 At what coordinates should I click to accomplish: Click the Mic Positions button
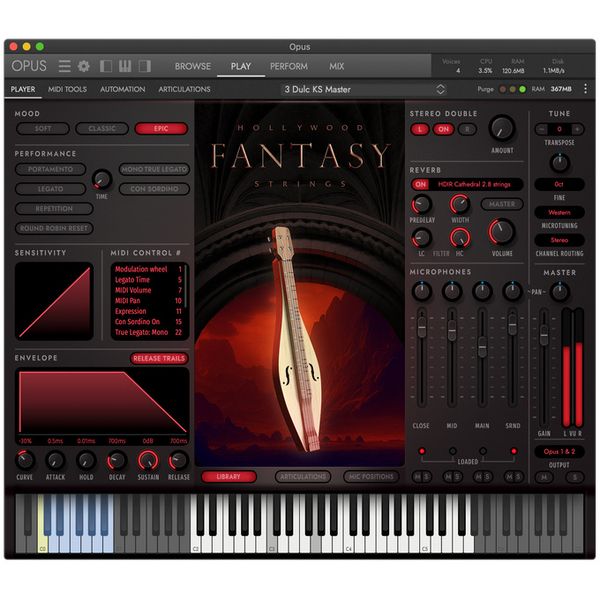[371, 477]
